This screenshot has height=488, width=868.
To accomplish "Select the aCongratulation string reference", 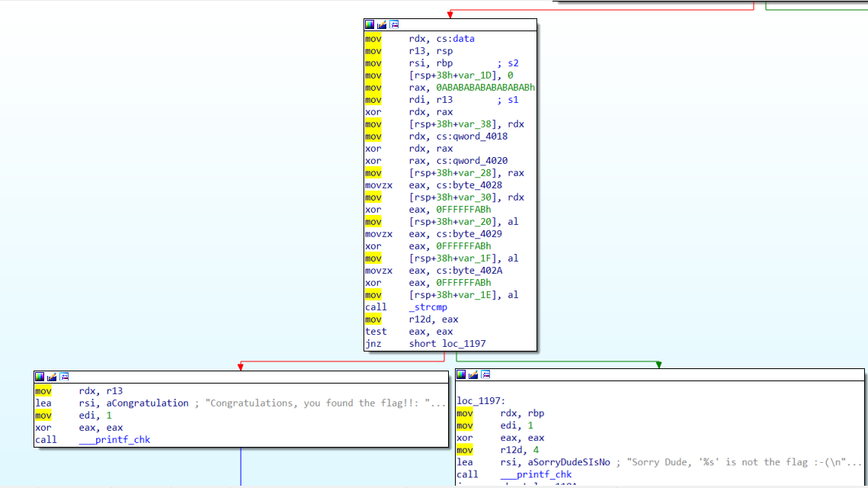I will pyautogui.click(x=147, y=403).
